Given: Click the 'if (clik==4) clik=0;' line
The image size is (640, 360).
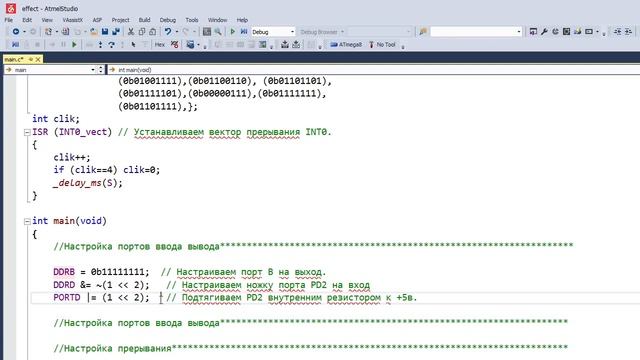Looking at the screenshot, I should pyautogui.click(x=107, y=170).
